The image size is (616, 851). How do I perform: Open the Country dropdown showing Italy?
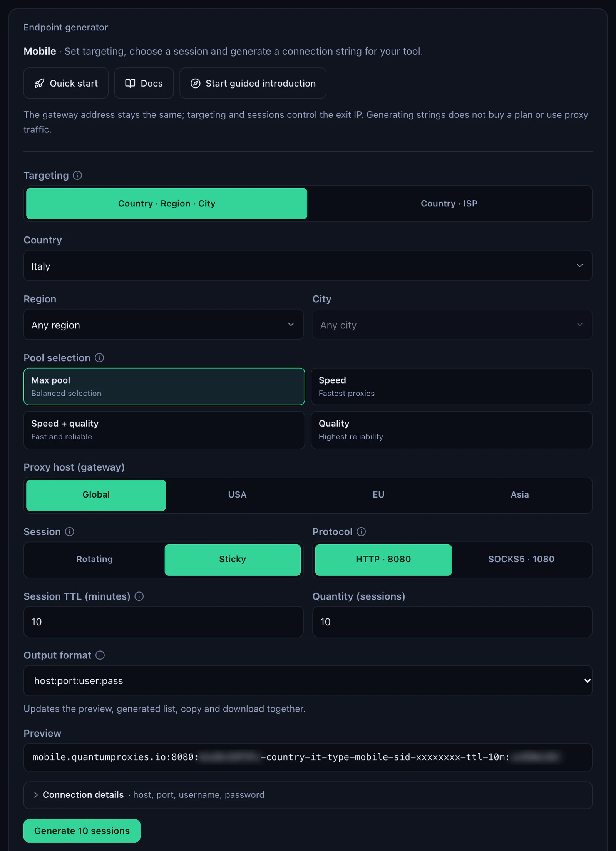tap(308, 266)
